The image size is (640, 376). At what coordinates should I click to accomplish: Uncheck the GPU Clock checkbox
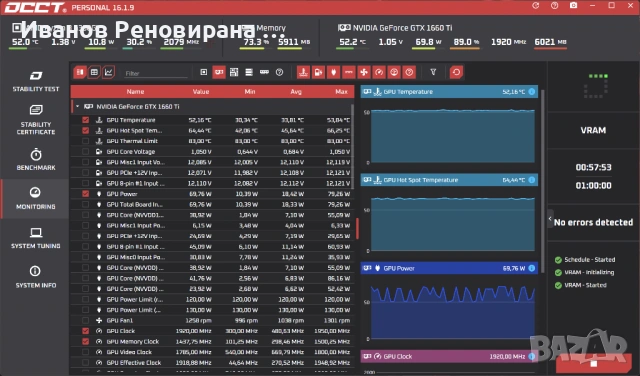coord(85,331)
